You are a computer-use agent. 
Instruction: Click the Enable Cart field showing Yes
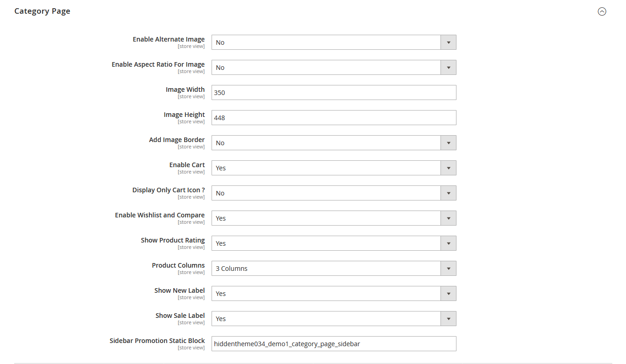[x=320, y=168]
